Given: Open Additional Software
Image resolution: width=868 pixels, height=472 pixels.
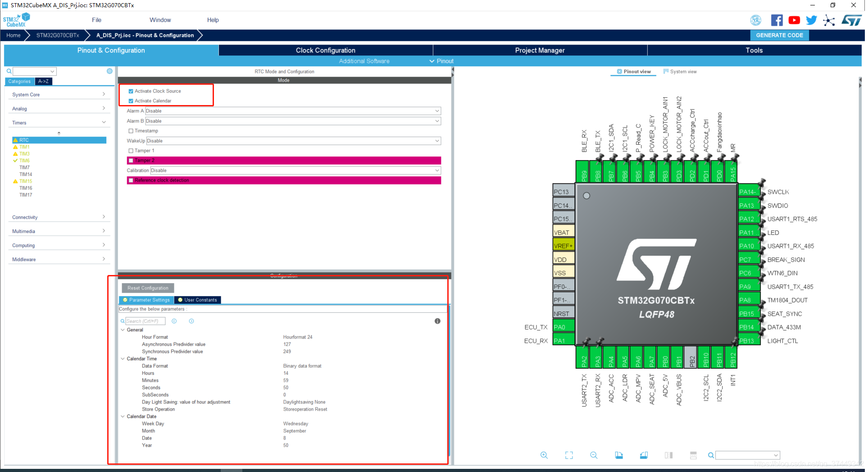Looking at the screenshot, I should coord(364,61).
